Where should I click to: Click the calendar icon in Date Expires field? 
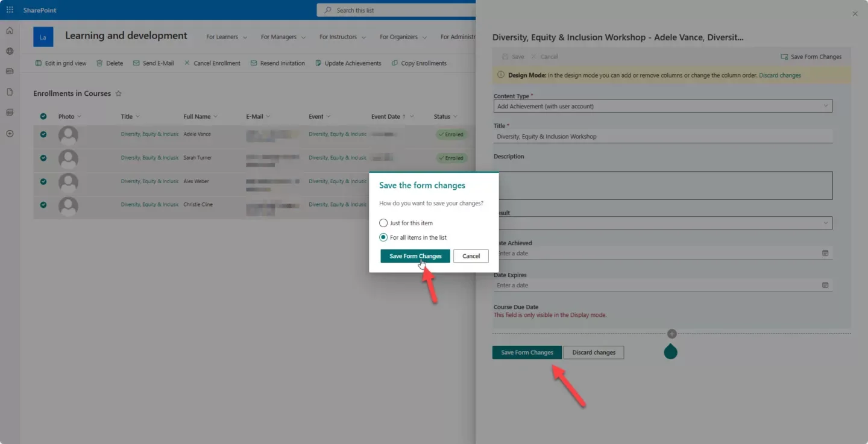(825, 285)
